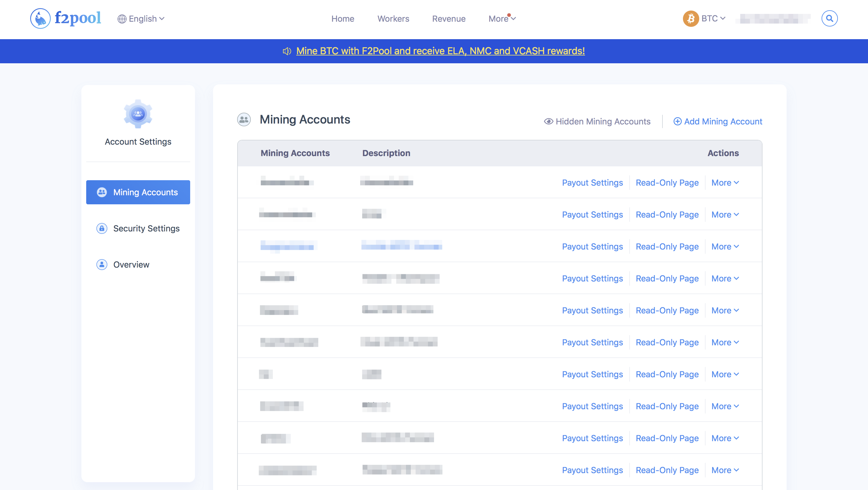Viewport: 868px width, 490px height.
Task: Expand More for the first account row
Action: [x=725, y=183]
